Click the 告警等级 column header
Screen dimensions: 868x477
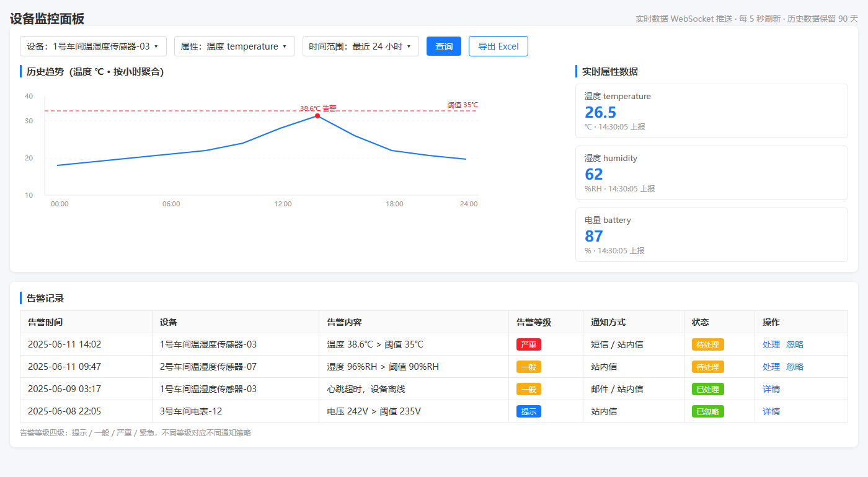coord(546,322)
